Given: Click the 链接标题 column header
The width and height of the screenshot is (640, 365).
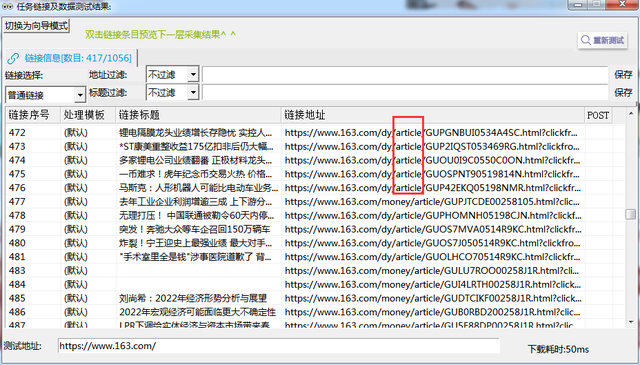Looking at the screenshot, I should [199, 115].
